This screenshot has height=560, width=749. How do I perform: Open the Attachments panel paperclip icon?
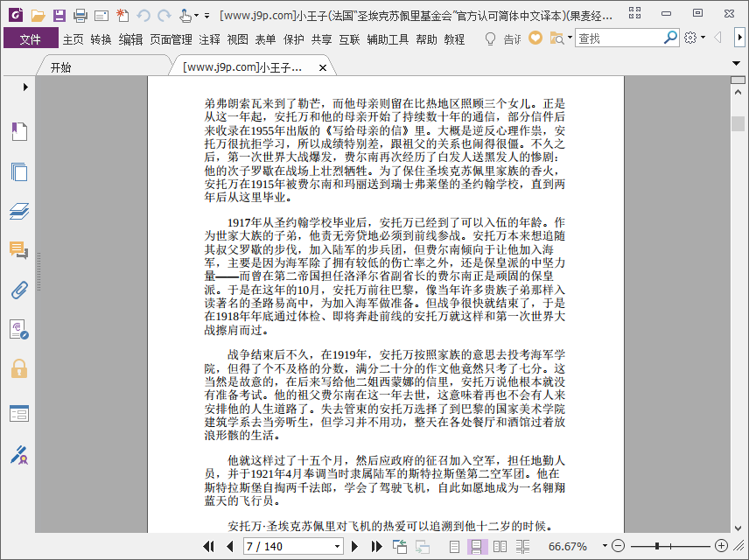click(19, 290)
